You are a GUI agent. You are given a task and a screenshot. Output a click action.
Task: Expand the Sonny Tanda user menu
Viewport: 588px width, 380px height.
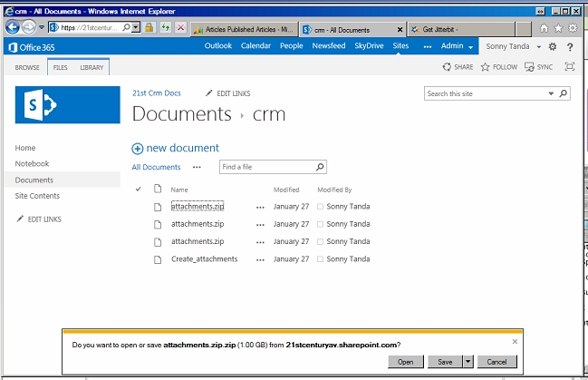point(514,46)
